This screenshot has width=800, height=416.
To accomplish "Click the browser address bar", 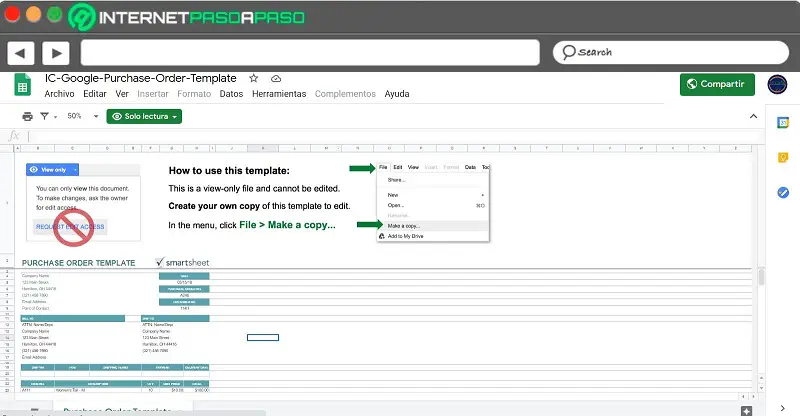I will pos(310,53).
